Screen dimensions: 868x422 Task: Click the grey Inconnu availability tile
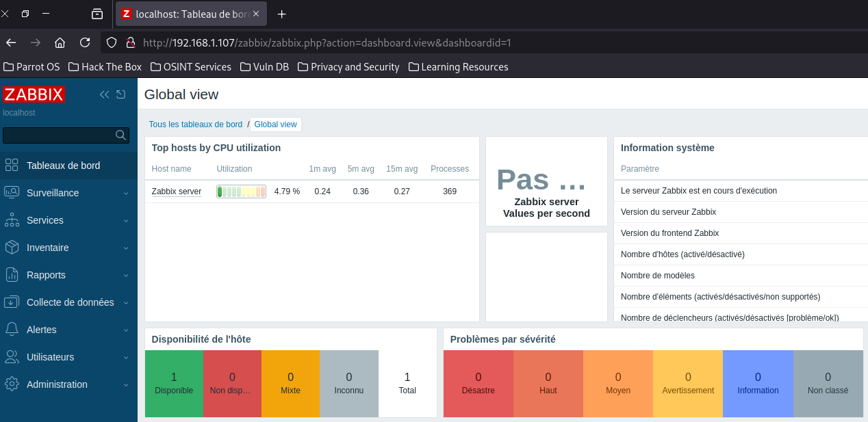pos(349,384)
